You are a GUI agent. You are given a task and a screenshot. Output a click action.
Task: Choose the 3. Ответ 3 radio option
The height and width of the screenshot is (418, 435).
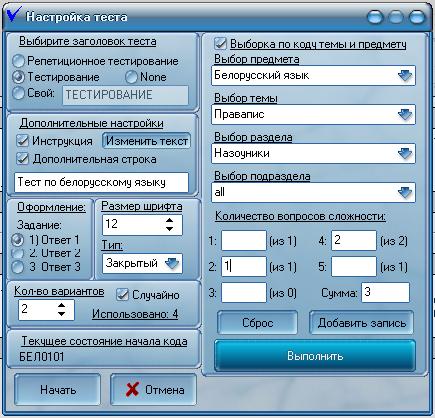(18, 267)
